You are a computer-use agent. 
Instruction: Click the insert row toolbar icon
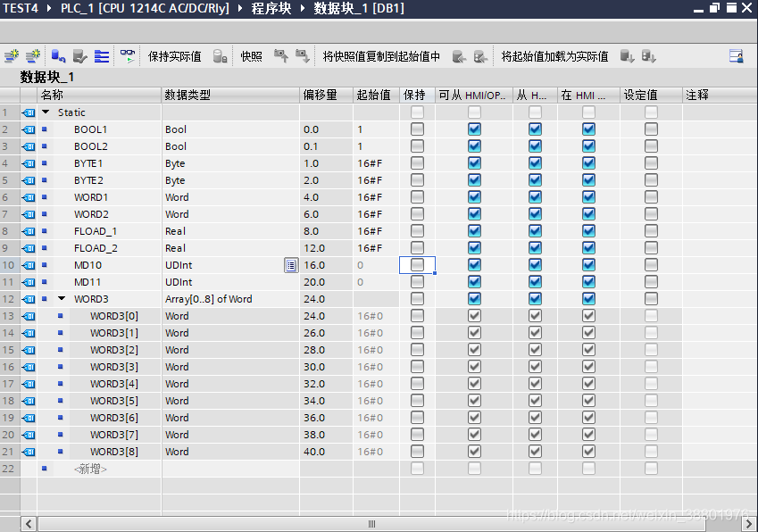[11, 56]
